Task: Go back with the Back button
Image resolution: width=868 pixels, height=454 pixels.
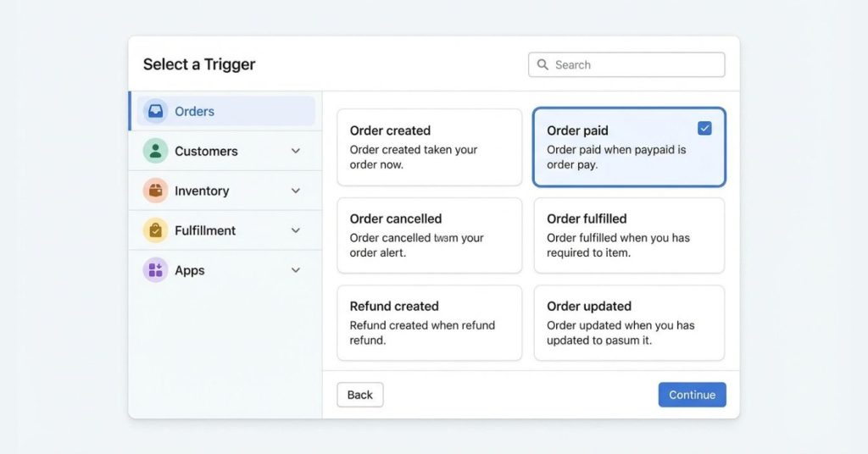Action: pyautogui.click(x=360, y=395)
